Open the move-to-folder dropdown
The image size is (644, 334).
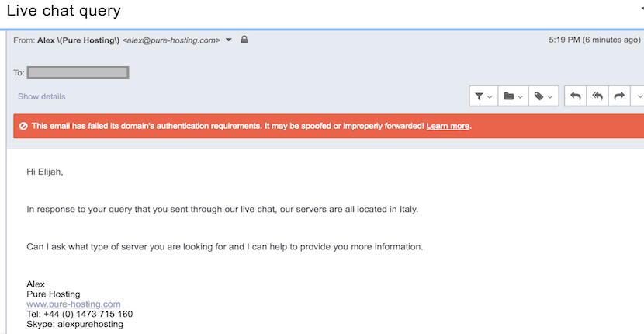(x=513, y=96)
